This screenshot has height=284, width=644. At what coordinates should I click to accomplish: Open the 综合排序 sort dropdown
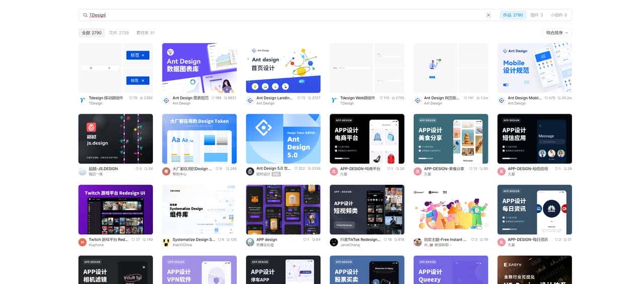tap(557, 33)
